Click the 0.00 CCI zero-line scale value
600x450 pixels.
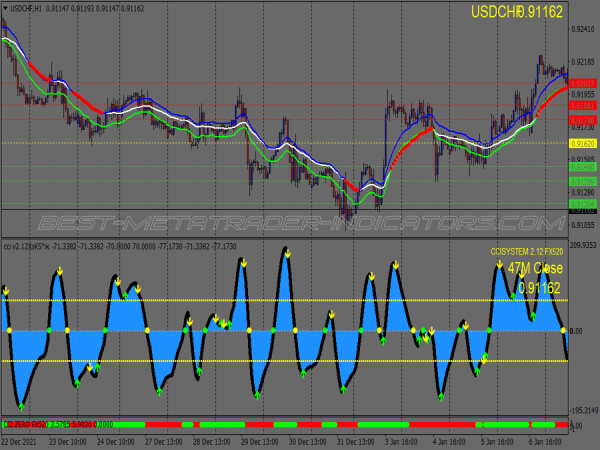576,331
